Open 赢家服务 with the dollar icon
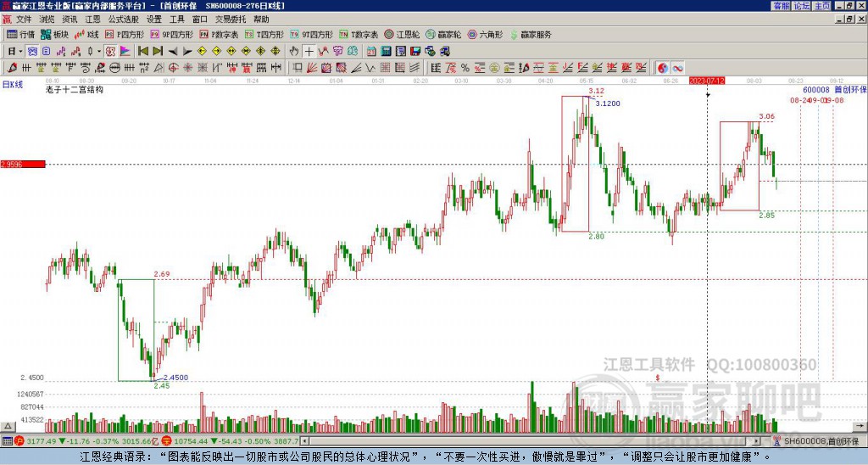868x465 pixels. [531, 34]
